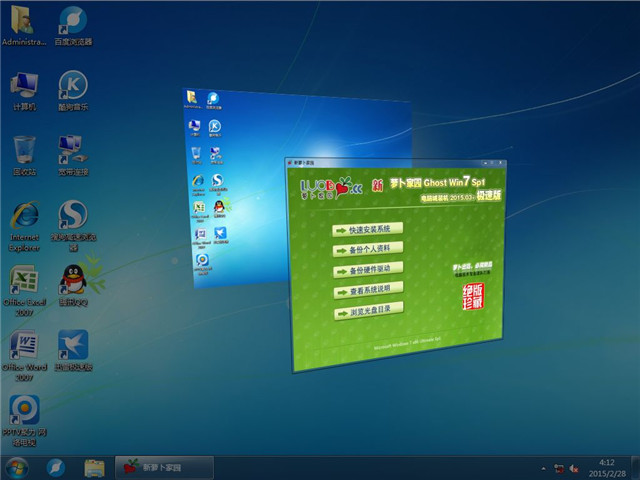Image resolution: width=640 pixels, height=480 pixels.
Task: Click the 萝卜家园 Ghost Win7 Sp1 heading
Action: pyautogui.click(x=438, y=182)
